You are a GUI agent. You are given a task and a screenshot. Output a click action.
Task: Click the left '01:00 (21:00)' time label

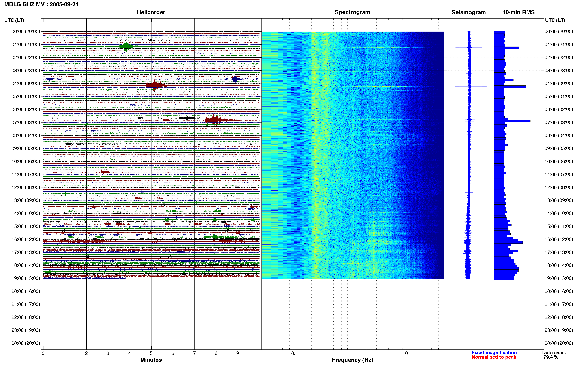26,45
